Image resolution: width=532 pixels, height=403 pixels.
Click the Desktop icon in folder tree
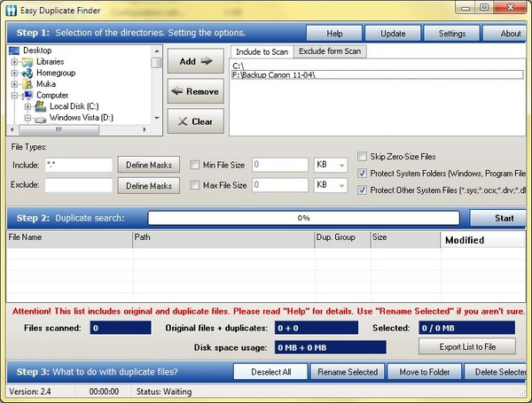coord(14,51)
